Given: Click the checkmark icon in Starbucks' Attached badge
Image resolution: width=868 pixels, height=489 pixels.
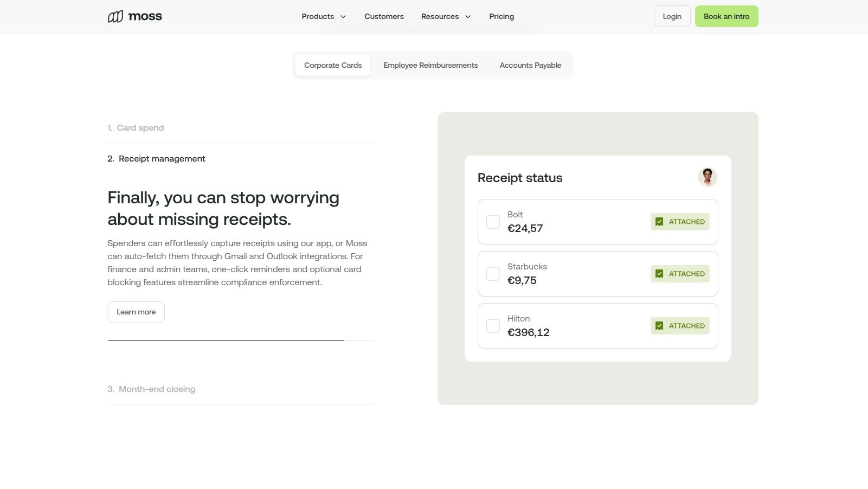Looking at the screenshot, I should pos(659,274).
